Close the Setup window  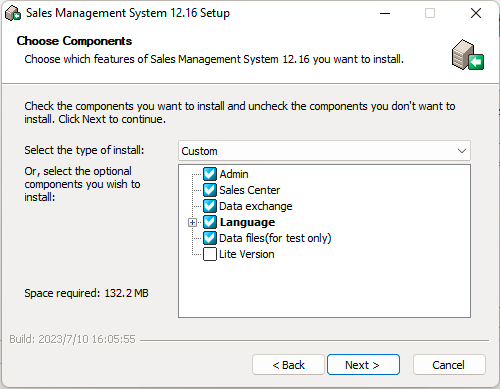(476, 13)
